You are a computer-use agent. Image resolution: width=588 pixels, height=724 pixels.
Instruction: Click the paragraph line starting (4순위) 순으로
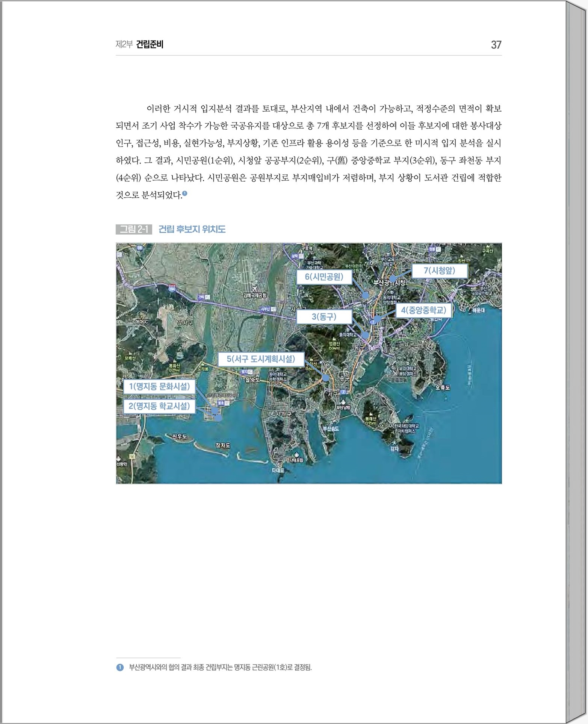point(308,178)
